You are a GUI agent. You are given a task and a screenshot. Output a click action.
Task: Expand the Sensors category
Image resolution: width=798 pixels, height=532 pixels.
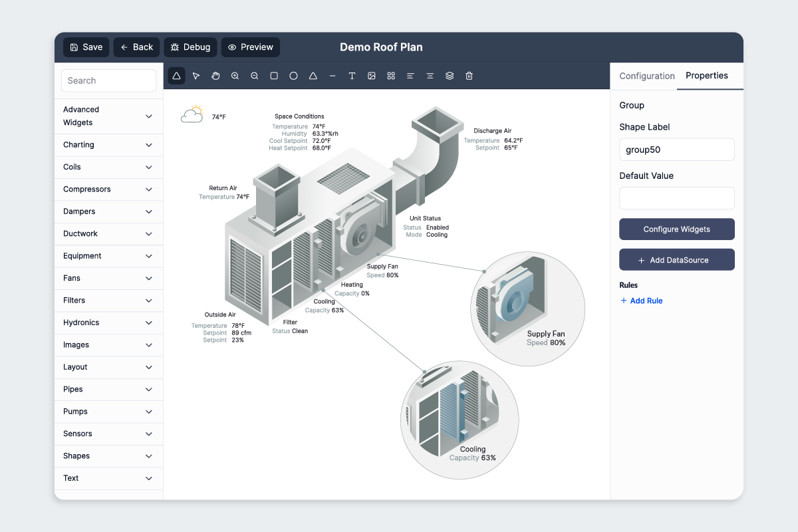coord(108,434)
